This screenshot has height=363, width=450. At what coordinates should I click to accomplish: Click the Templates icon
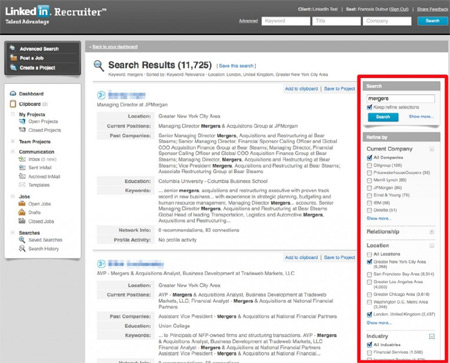[22, 185]
